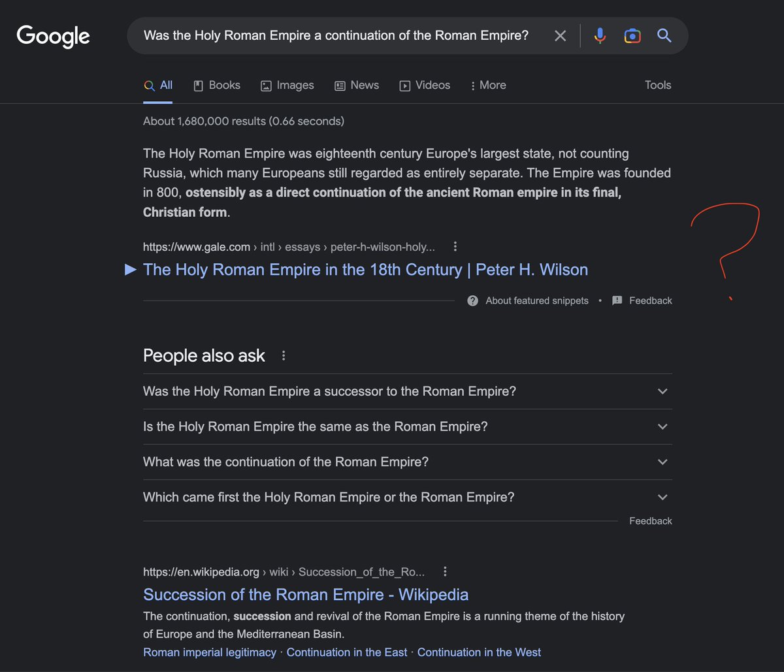The image size is (784, 672).
Task: Click the chevron on 'Was the Holy Roman Empire a successor' row
Action: coord(662,392)
